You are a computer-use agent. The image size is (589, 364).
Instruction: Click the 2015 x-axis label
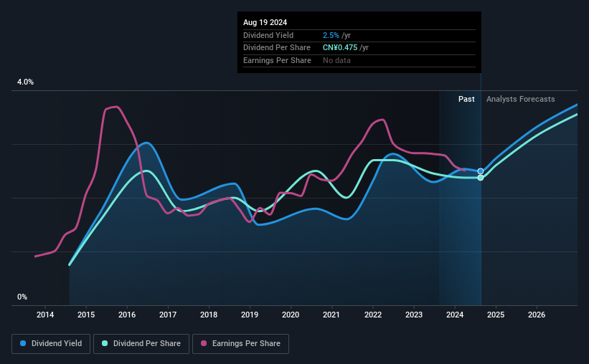[86, 315]
